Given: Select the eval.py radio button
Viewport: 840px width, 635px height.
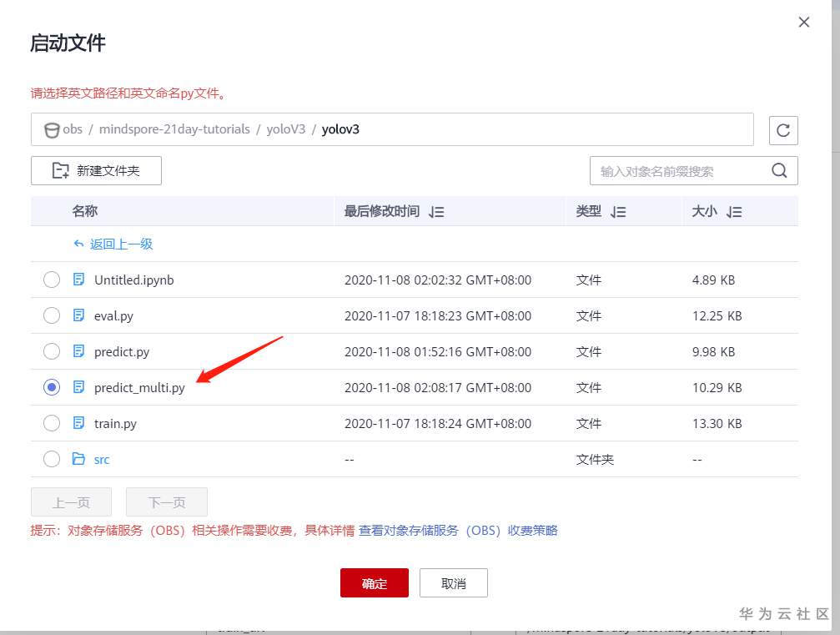Looking at the screenshot, I should [52, 315].
